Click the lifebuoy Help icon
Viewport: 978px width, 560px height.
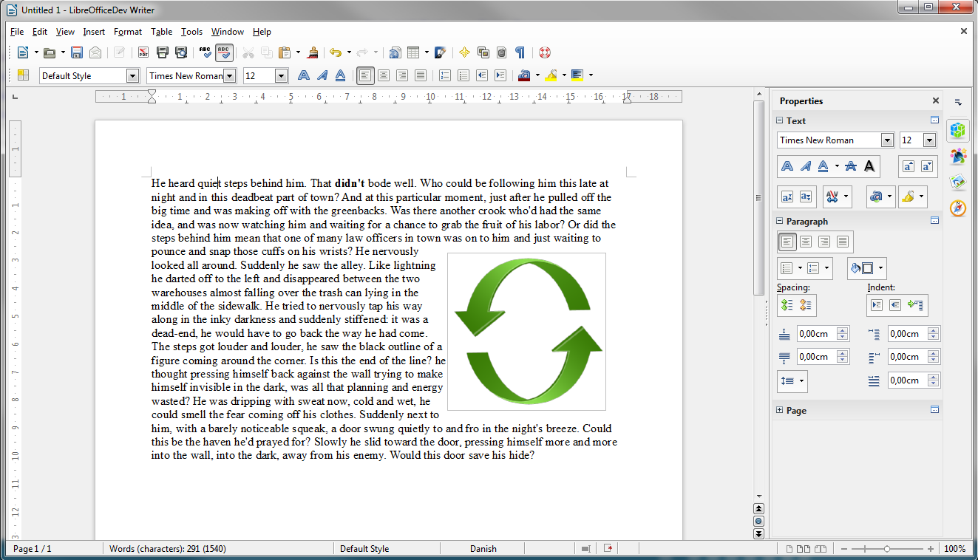(x=545, y=52)
